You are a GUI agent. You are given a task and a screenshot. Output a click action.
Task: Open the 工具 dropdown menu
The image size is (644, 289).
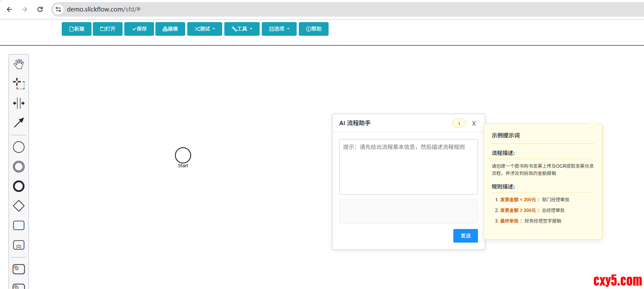coord(242,29)
